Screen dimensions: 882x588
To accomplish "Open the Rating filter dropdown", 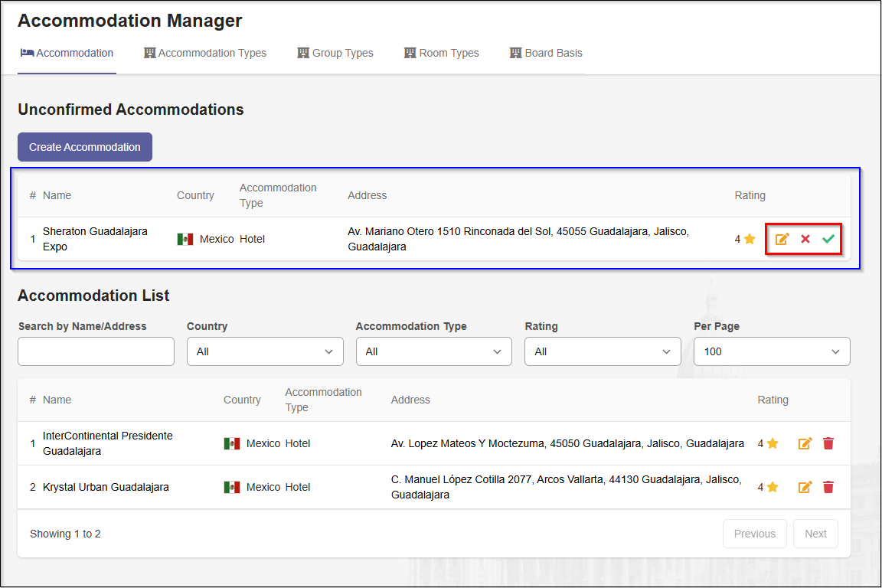I will pos(603,351).
